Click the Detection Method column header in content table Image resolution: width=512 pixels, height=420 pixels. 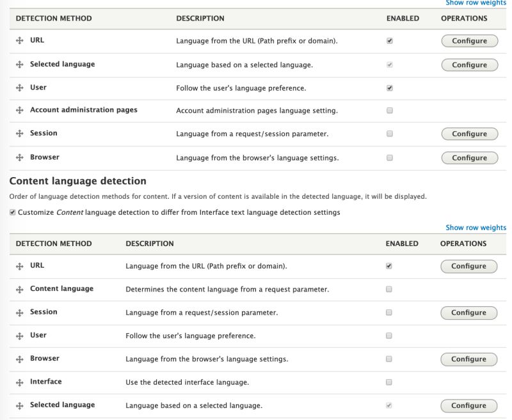(x=54, y=244)
